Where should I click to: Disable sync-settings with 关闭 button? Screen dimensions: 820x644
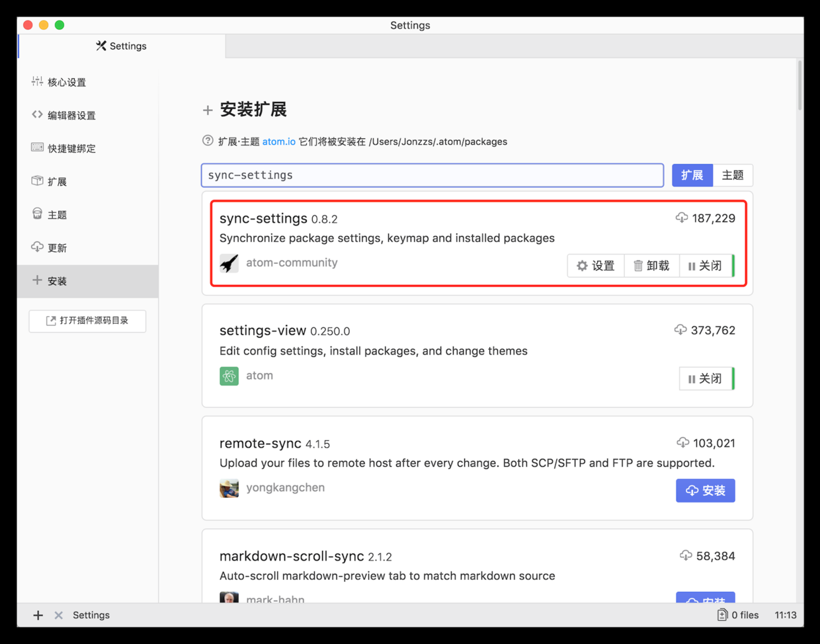[x=706, y=266]
